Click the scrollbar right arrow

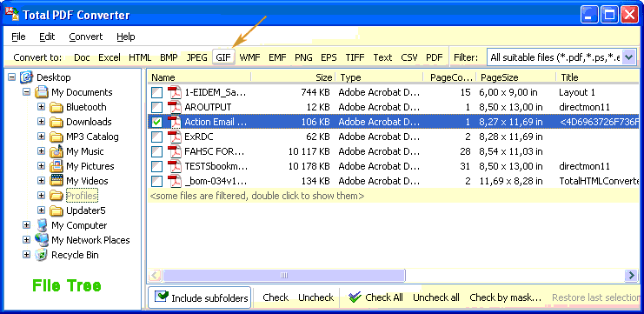point(630,275)
